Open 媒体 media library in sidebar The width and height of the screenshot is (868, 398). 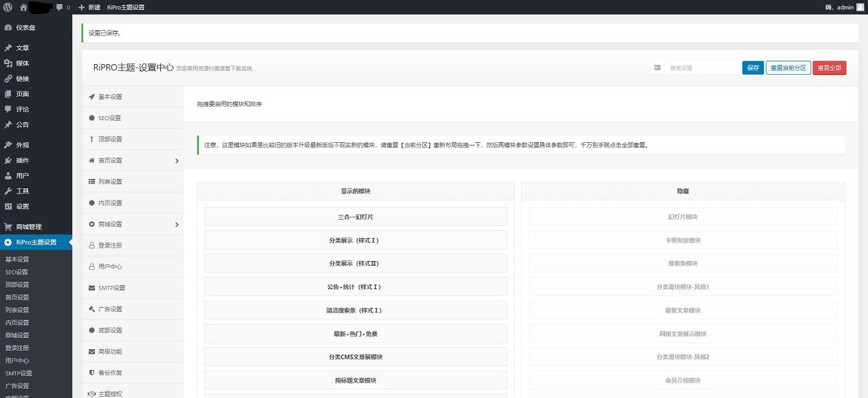pos(36,63)
